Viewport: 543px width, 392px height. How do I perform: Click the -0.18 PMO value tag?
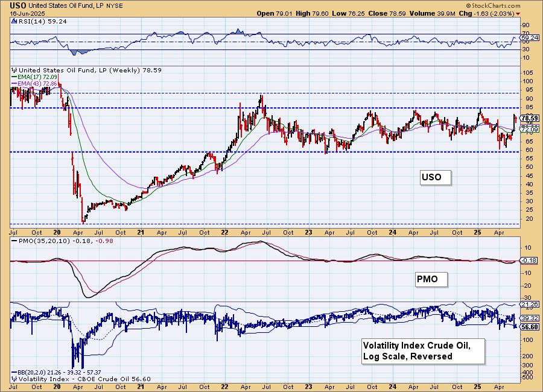click(529, 261)
